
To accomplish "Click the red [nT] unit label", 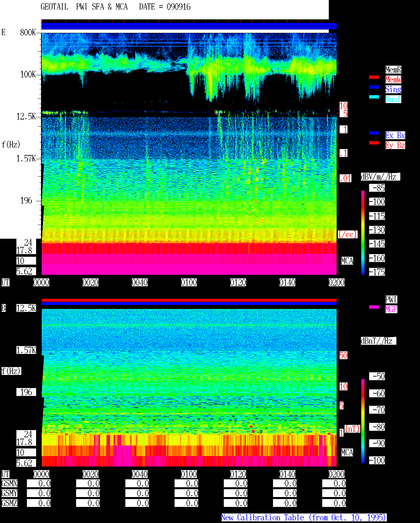I will click(352, 429).
